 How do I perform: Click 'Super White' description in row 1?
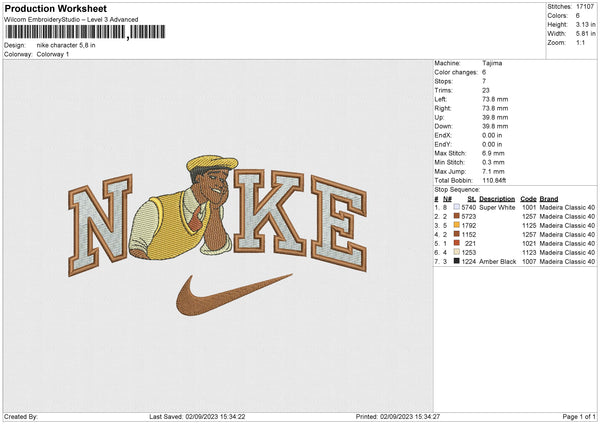pyautogui.click(x=497, y=207)
